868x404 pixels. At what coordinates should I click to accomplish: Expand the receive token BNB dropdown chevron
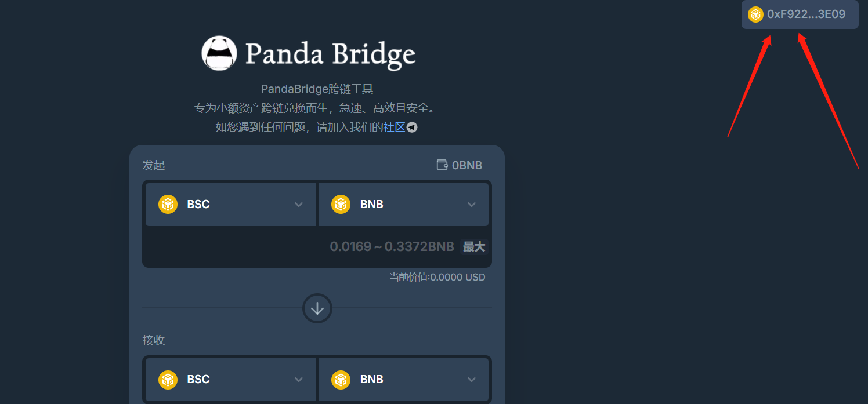(472, 379)
